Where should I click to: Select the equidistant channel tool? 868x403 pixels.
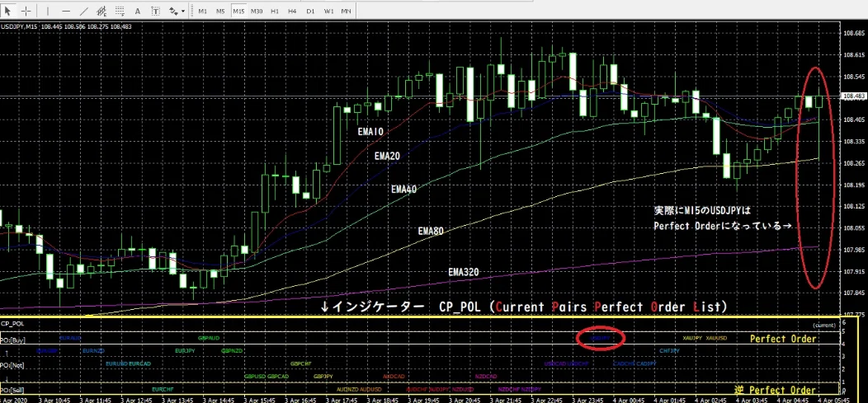point(101,11)
